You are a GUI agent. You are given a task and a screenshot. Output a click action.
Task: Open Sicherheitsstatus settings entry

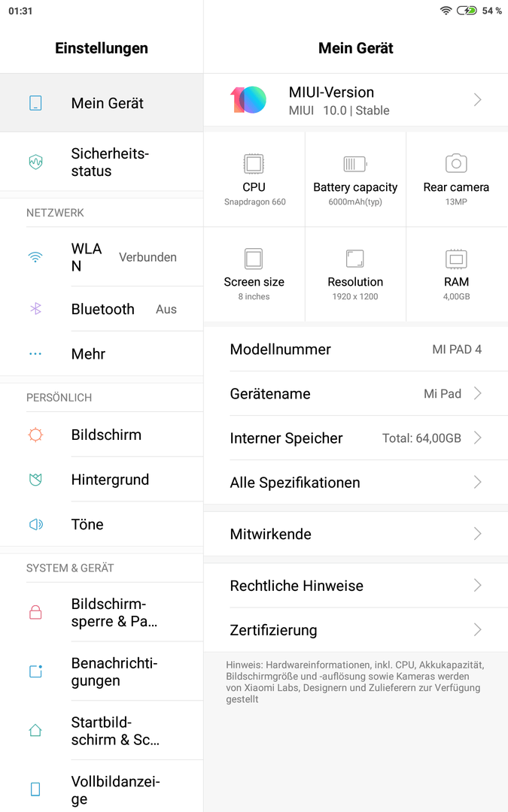pyautogui.click(x=102, y=162)
